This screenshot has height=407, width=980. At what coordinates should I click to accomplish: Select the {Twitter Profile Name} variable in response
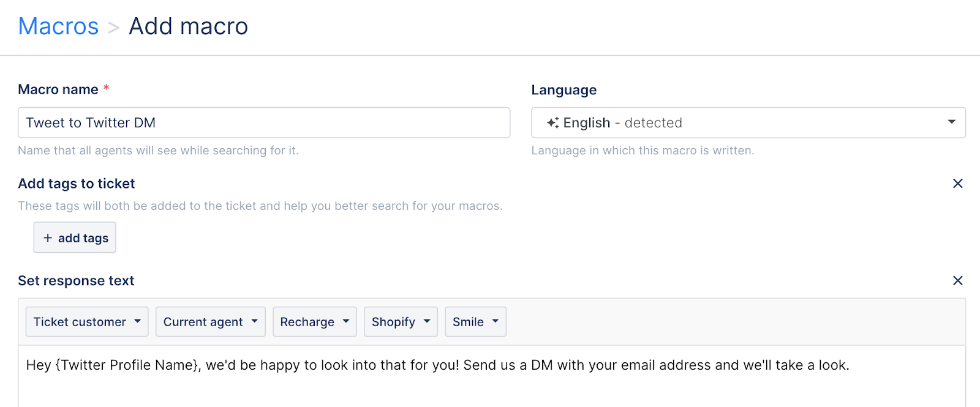click(x=127, y=365)
